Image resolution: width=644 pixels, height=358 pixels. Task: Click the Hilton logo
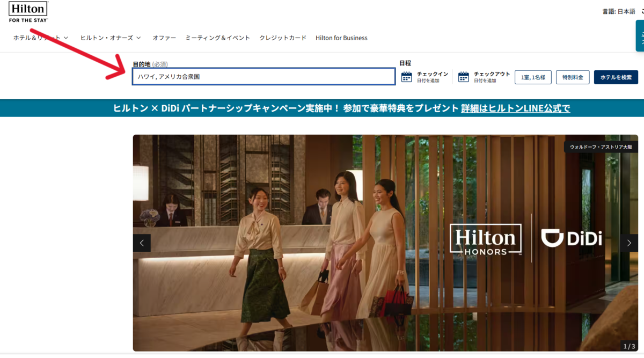[x=28, y=11]
